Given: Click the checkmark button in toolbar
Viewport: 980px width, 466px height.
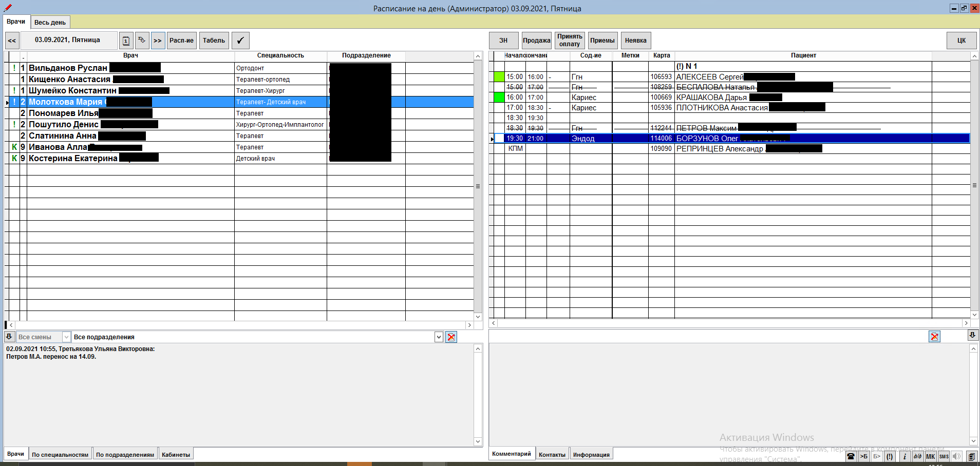Looking at the screenshot, I should [x=240, y=41].
